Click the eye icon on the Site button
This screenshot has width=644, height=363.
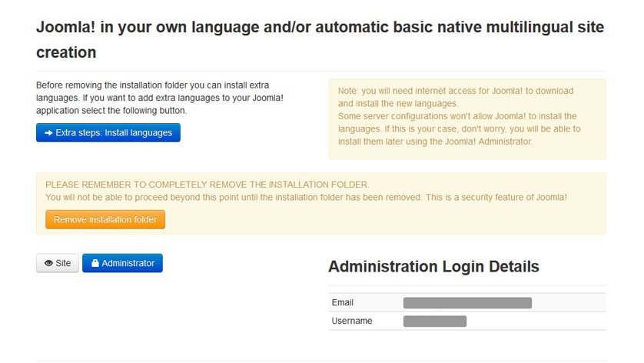(48, 264)
